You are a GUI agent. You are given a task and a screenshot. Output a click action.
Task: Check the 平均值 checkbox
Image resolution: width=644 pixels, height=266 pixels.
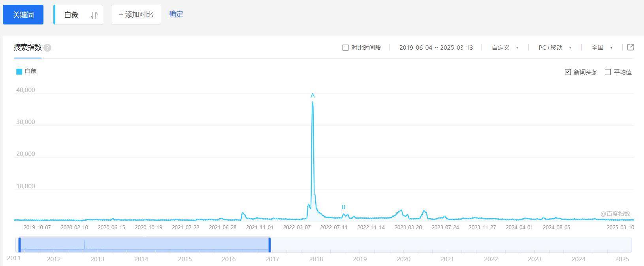608,72
